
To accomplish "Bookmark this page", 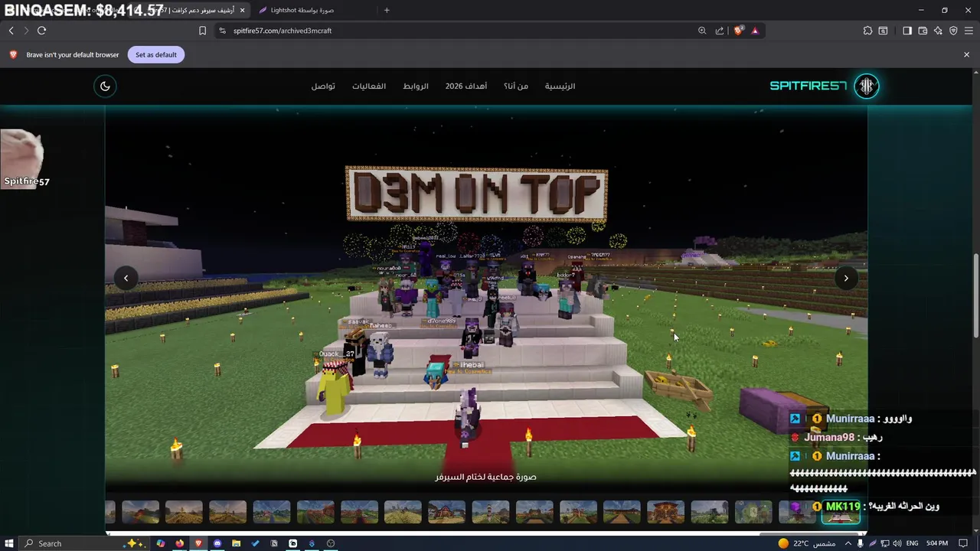I will [x=202, y=31].
